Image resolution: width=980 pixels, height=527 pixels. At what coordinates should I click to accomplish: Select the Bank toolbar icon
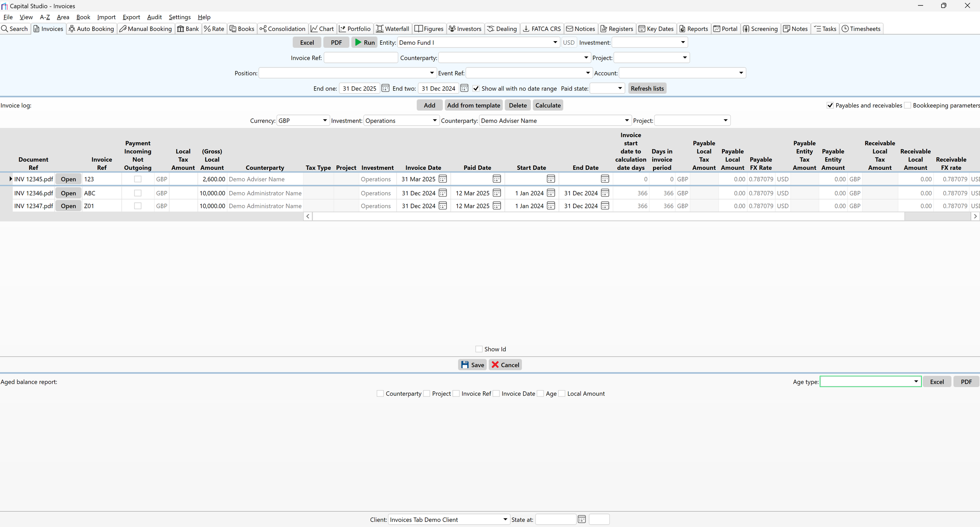coord(188,28)
